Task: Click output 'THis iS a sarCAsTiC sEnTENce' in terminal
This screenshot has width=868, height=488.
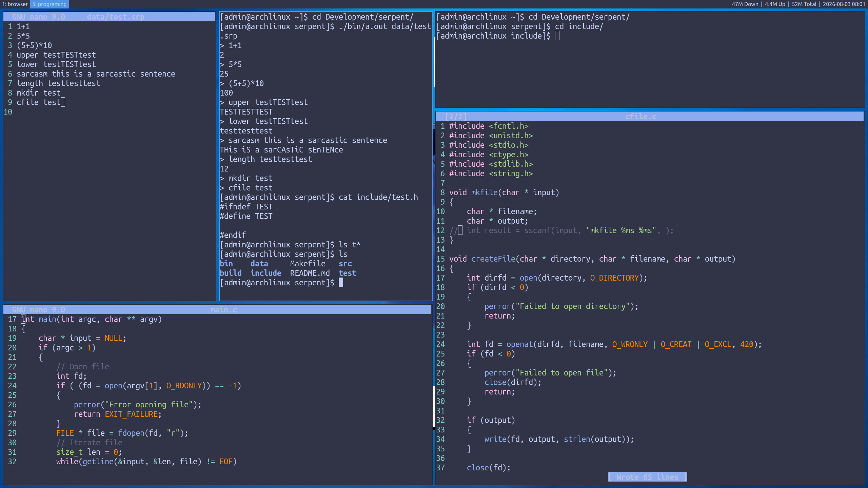Action: pos(281,150)
